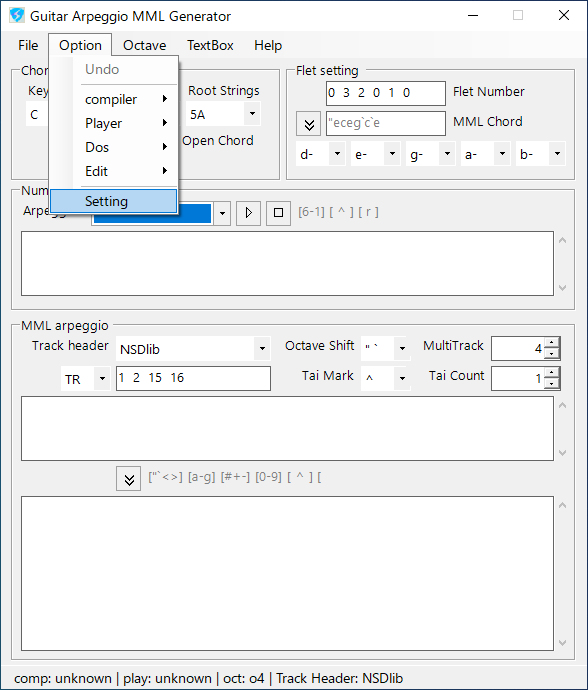The image size is (588, 690).
Task: Open the Octave Shift dropdown
Action: [x=402, y=348]
